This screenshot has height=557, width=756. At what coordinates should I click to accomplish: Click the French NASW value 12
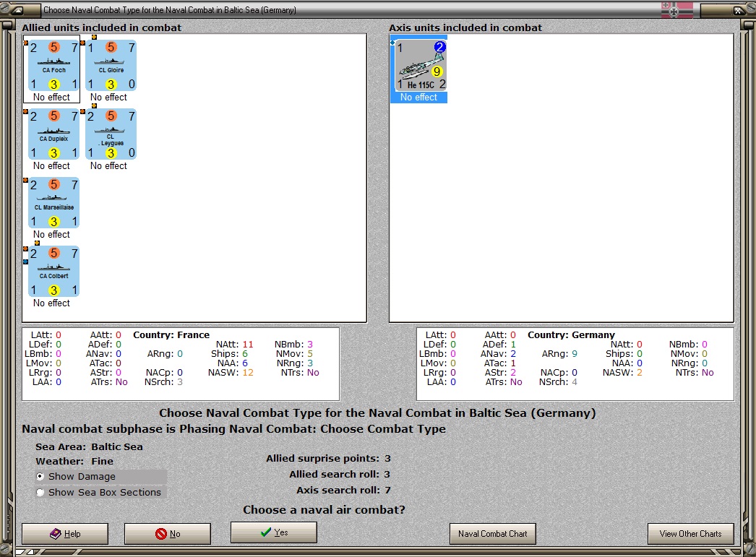[248, 373]
